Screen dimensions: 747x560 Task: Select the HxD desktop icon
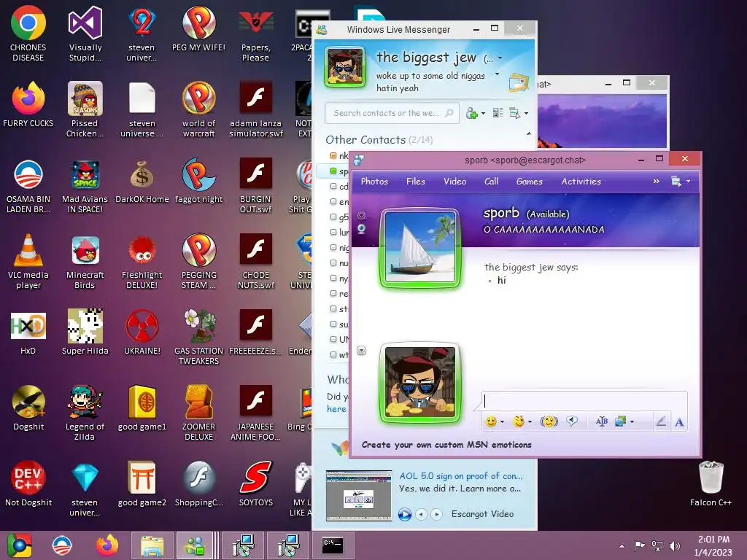(28, 332)
